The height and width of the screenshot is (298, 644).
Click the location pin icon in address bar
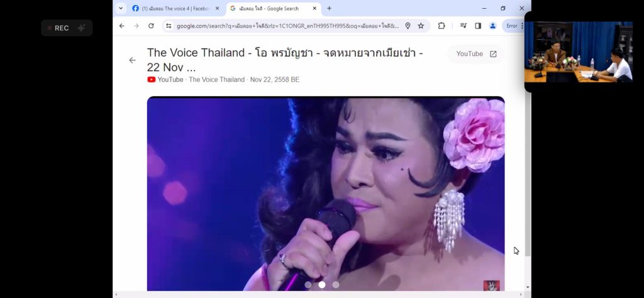coord(408,26)
